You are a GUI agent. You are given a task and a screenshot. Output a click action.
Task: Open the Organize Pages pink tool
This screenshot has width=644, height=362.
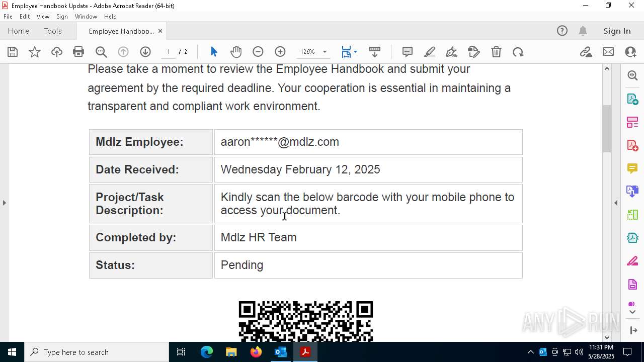click(632, 122)
